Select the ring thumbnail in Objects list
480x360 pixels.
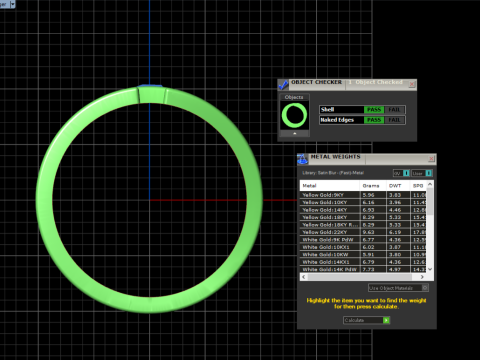click(294, 115)
